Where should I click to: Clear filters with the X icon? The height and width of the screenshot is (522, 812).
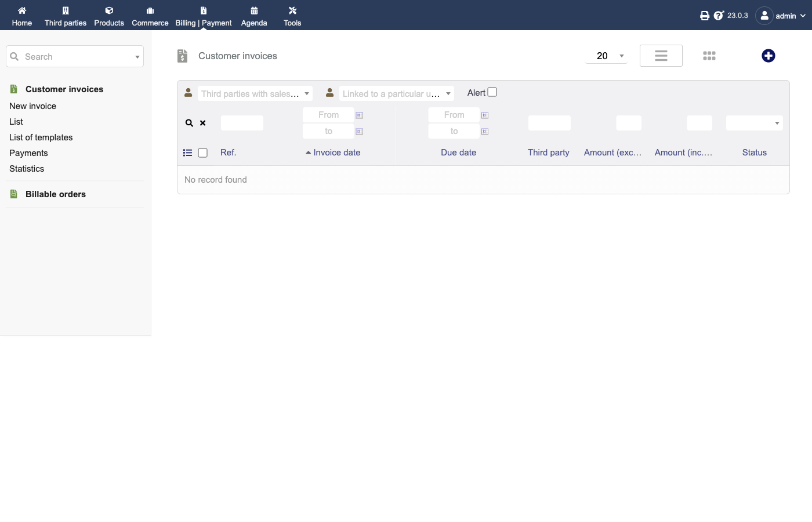pos(203,123)
